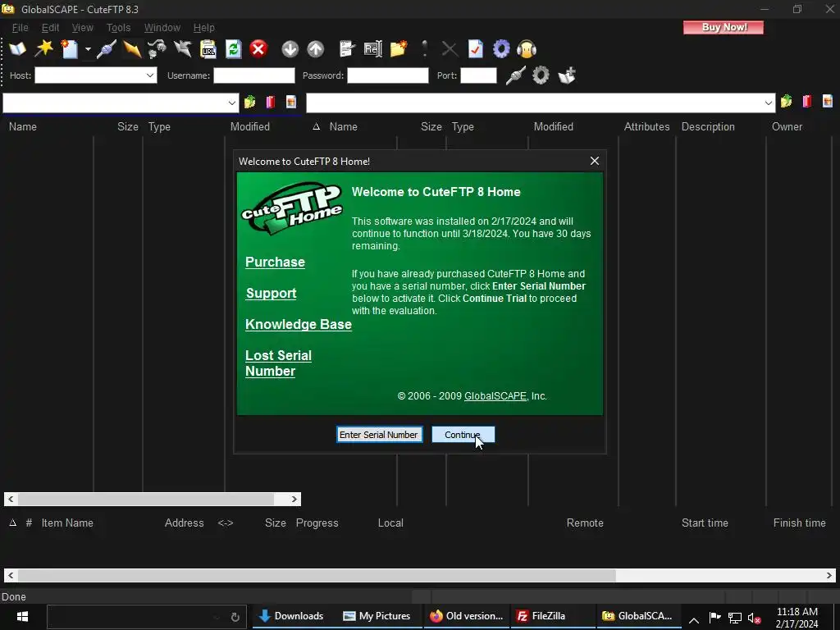Click the red Stop toolbar icon
The image size is (840, 630).
[258, 49]
